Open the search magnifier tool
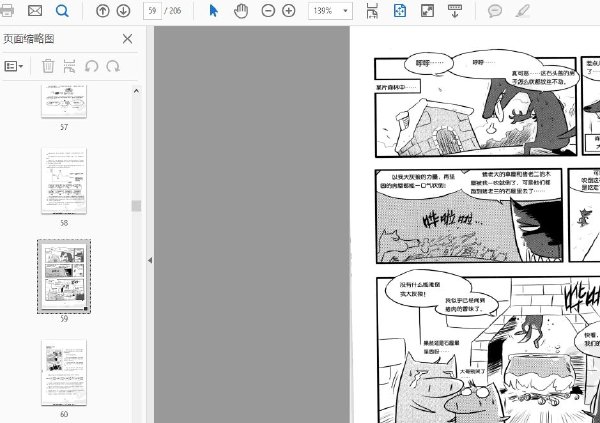 click(62, 11)
